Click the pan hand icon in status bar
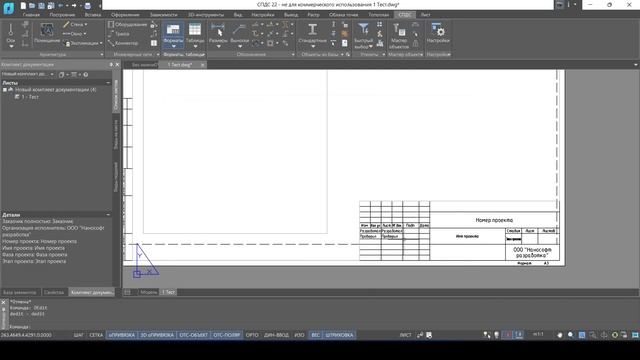This screenshot has height=360, width=640. coord(560,335)
